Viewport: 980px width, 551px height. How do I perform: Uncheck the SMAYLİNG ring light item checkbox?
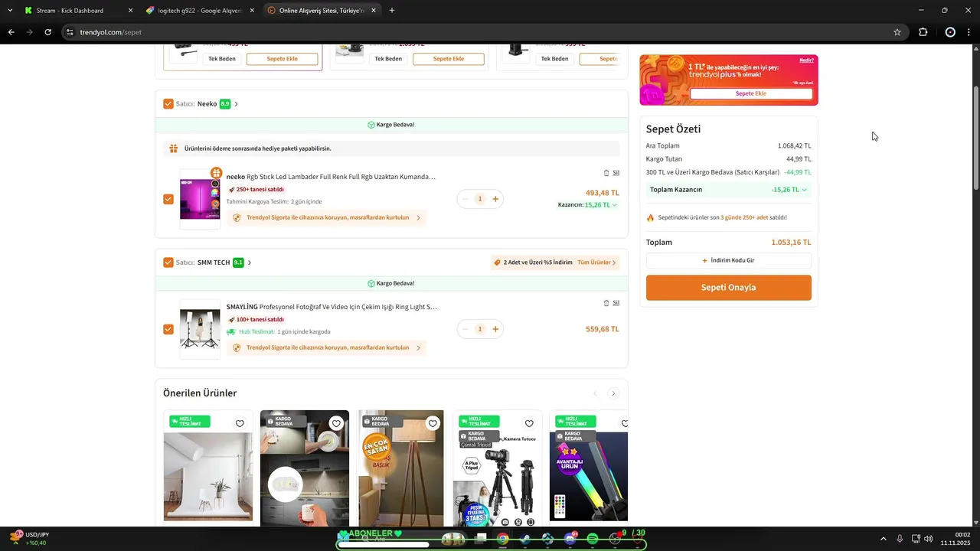(168, 329)
